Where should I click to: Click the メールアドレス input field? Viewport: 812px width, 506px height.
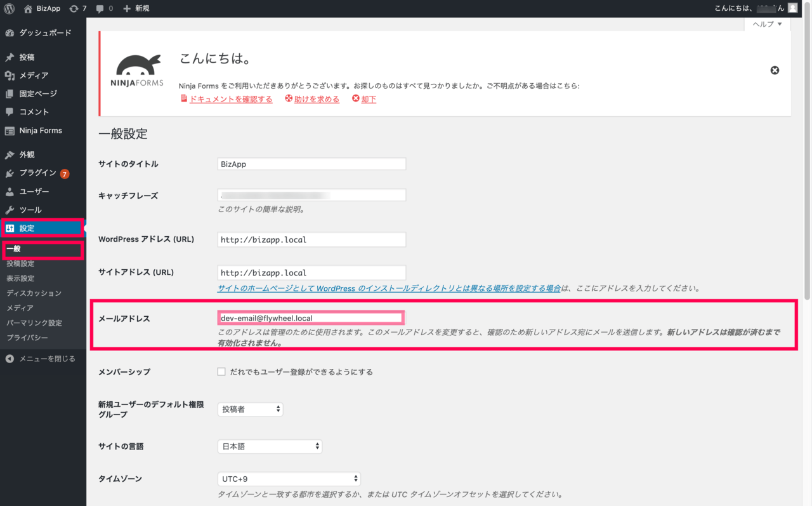click(310, 318)
